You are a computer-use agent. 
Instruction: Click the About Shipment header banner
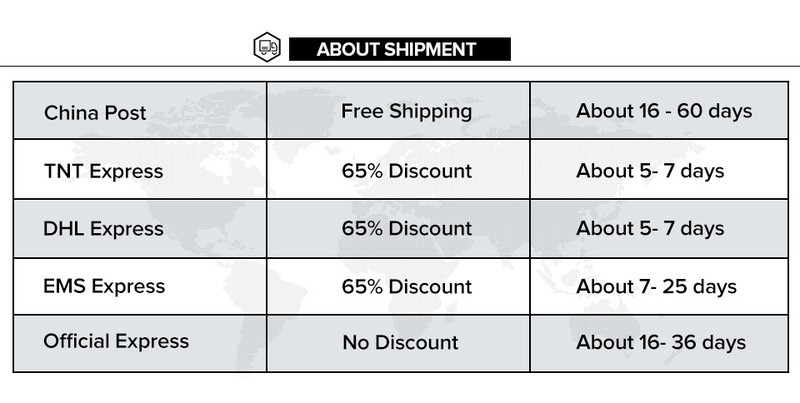tap(399, 48)
